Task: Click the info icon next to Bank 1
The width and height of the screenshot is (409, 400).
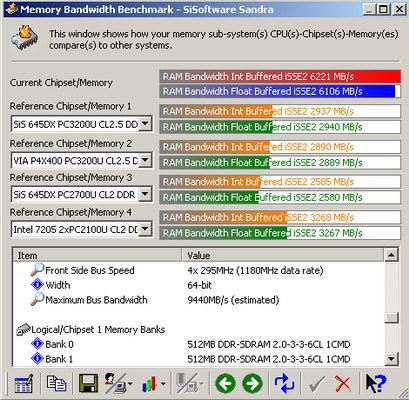Action: pyautogui.click(x=37, y=358)
